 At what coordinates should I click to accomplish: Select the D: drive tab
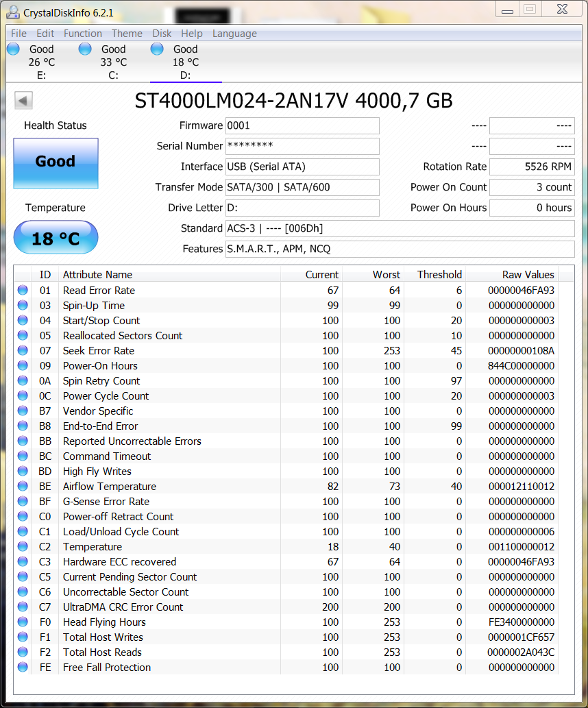186,62
